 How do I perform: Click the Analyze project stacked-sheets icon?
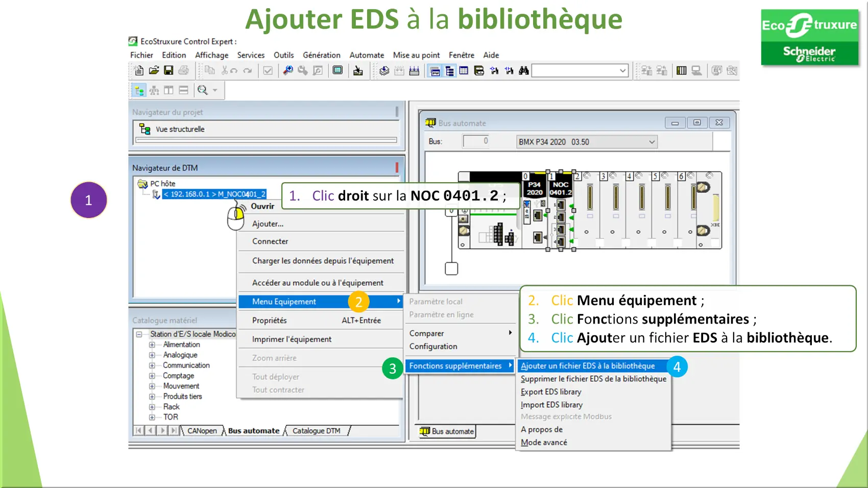384,70
